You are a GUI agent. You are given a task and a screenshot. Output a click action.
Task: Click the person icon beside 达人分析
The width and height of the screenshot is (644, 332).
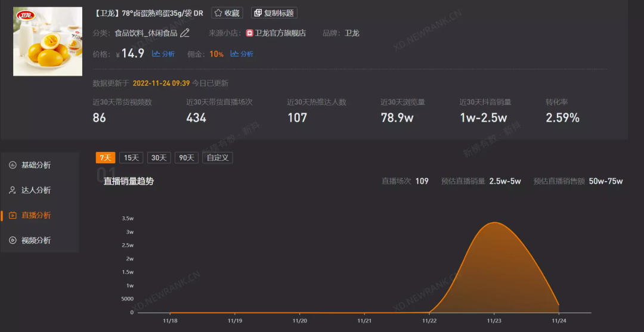click(13, 190)
